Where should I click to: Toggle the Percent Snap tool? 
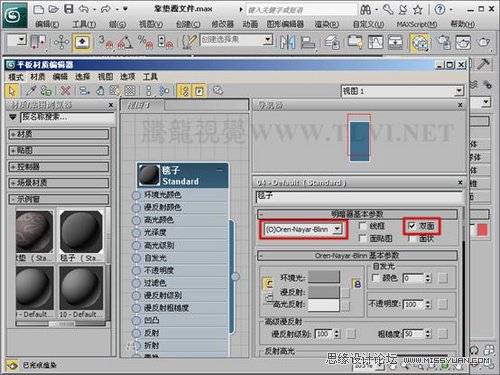coord(145,42)
